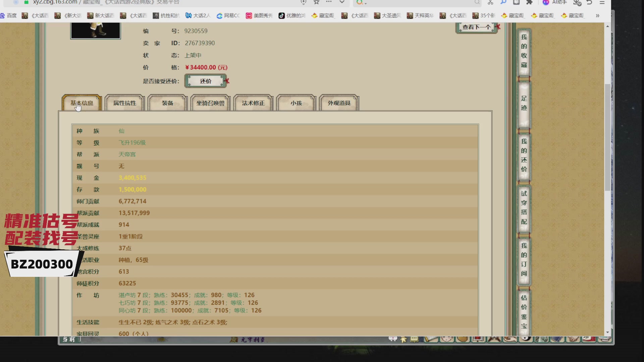The height and width of the screenshot is (362, 644).
Task: Switch to the 属性抗性 tab
Action: click(124, 103)
